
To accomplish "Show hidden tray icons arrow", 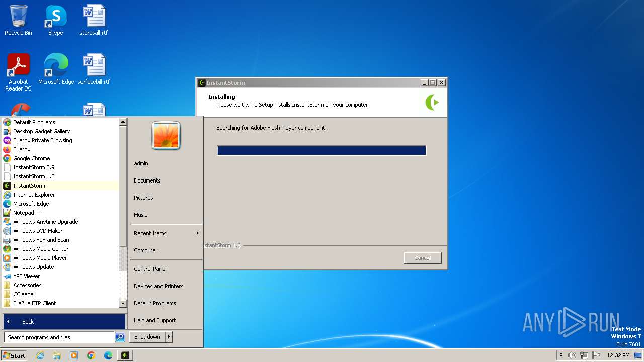I will click(561, 355).
